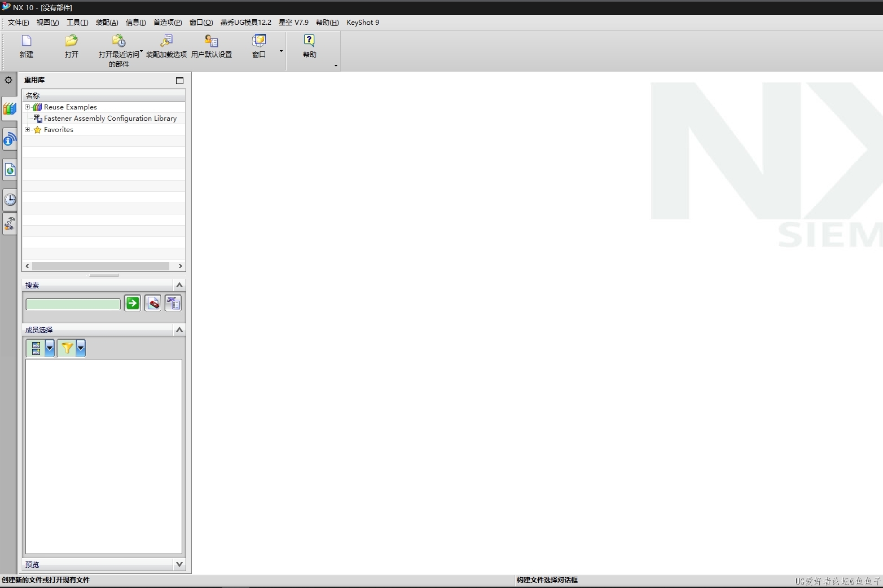Viewport: 883px width, 588px height.
Task: Select Fastener Assembly Configuration Library
Action: tap(110, 118)
